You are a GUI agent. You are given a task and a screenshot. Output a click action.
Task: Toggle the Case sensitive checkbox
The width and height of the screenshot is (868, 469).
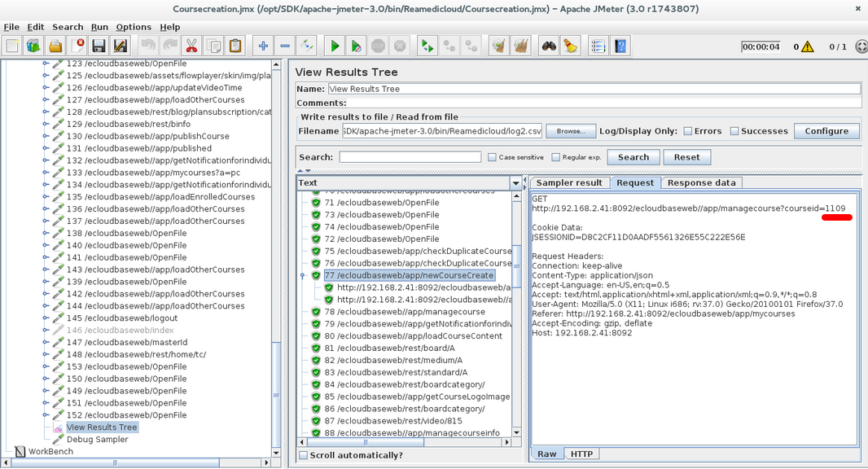coord(492,157)
